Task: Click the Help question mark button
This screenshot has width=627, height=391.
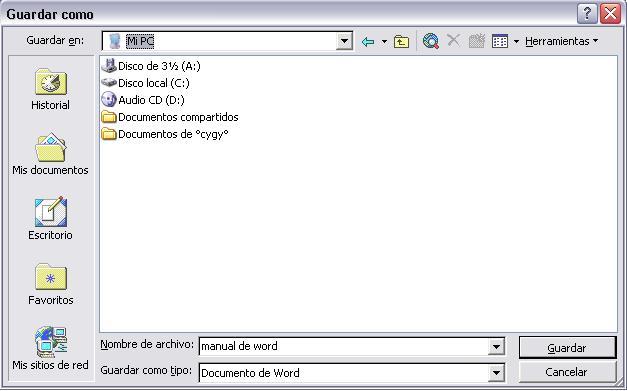Action: pos(587,14)
